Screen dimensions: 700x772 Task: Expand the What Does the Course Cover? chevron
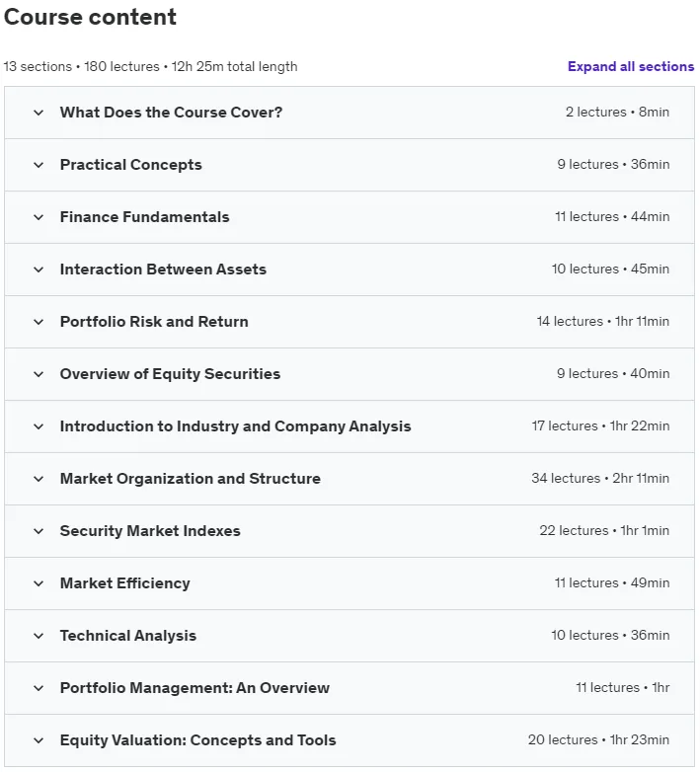pos(39,113)
